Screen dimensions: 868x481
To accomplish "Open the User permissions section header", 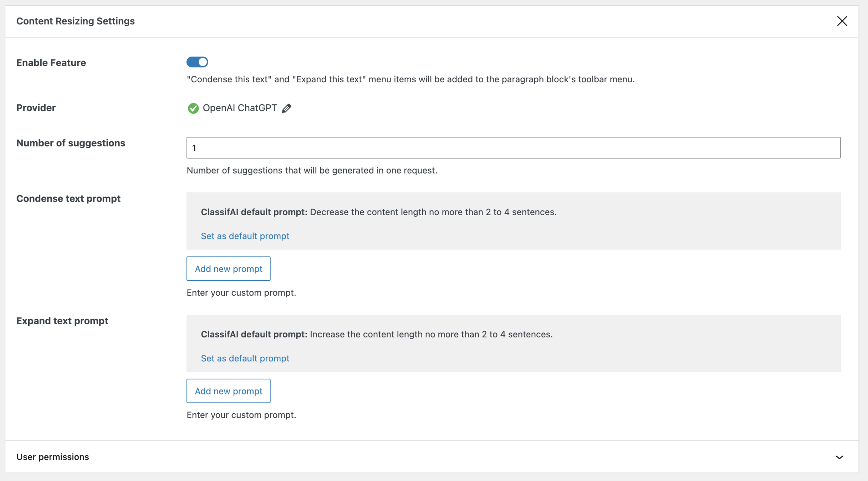I will 53,457.
